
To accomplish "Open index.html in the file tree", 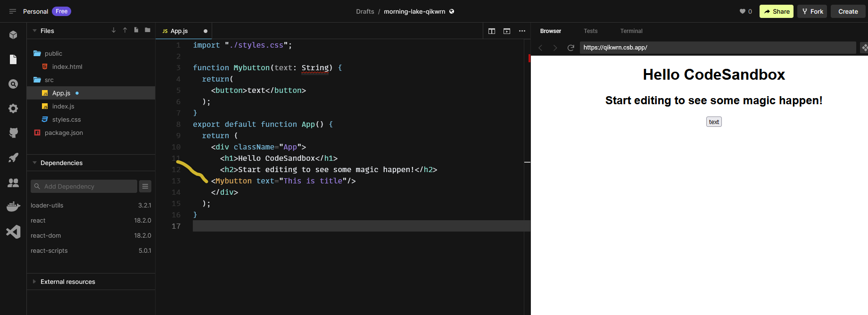I will coord(91,66).
